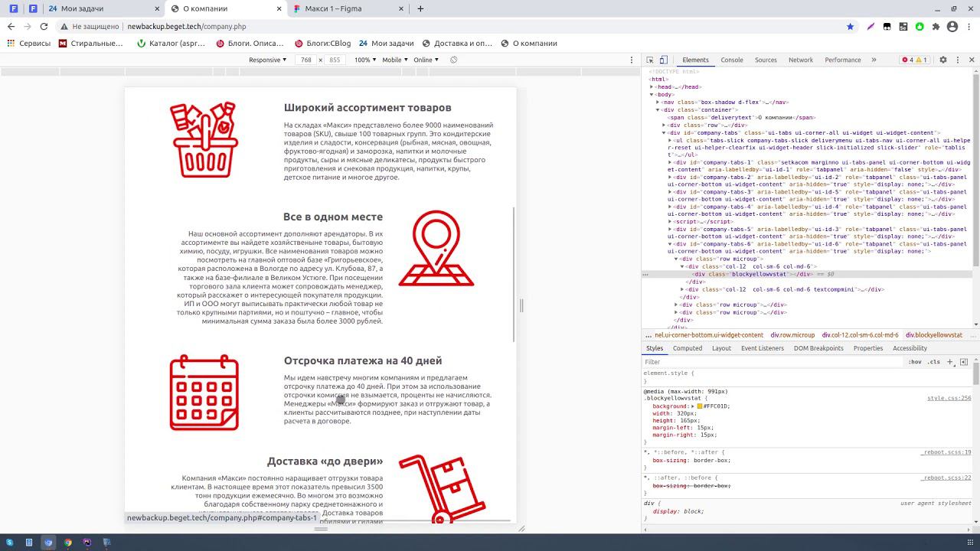The width and height of the screenshot is (980, 551).
Task: Open the Event Listeners tab
Action: pyautogui.click(x=763, y=348)
